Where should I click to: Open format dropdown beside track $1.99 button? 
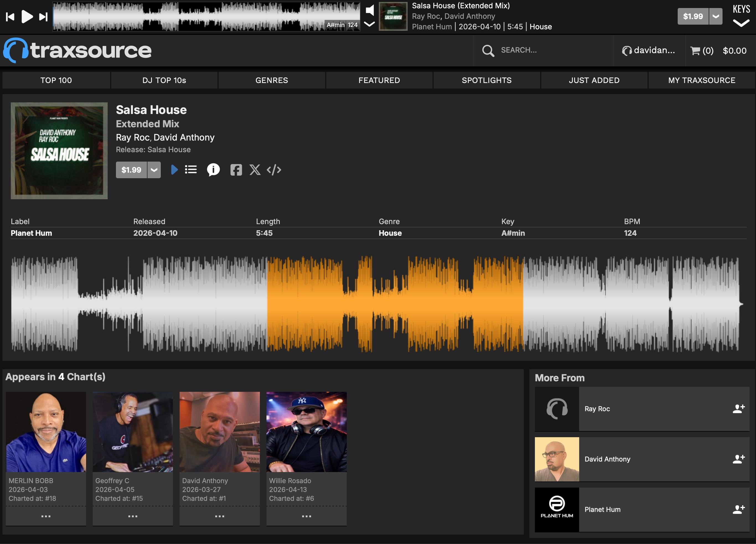point(154,170)
